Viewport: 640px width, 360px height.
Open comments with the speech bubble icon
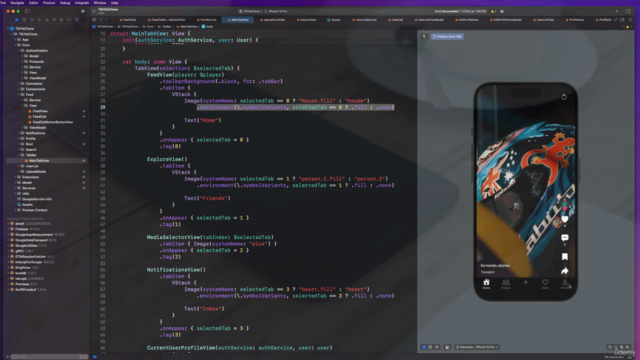[x=564, y=238]
